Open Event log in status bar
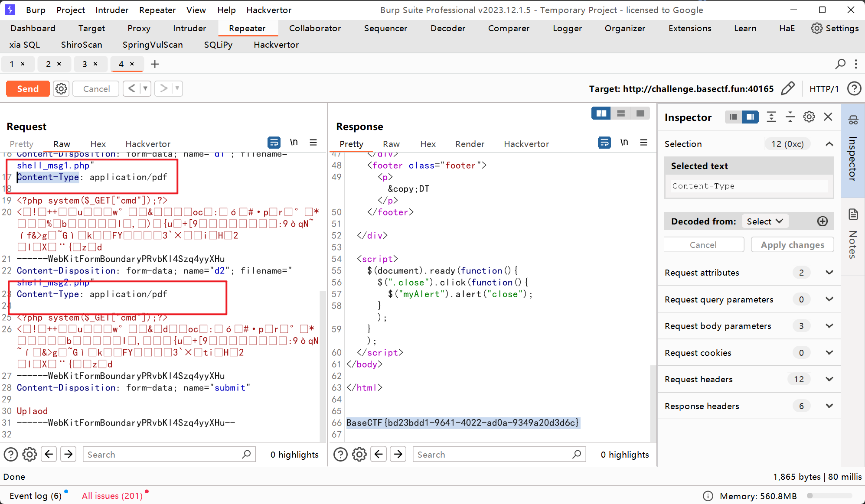 35,496
